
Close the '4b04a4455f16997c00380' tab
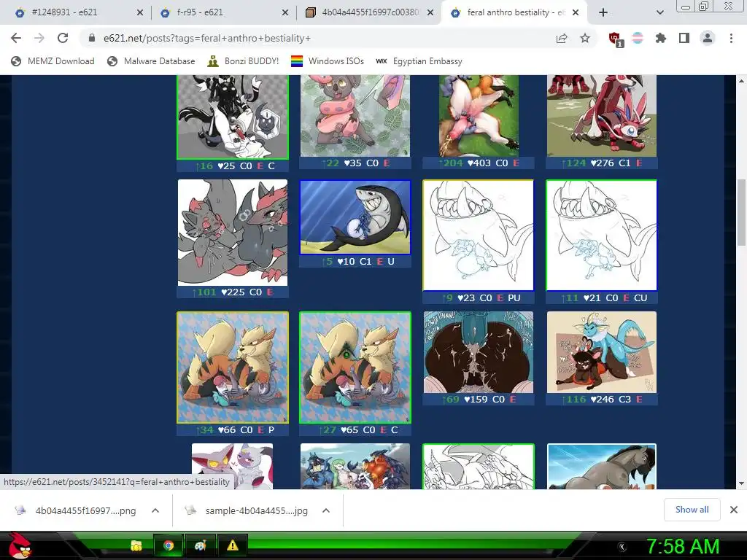[x=430, y=13]
